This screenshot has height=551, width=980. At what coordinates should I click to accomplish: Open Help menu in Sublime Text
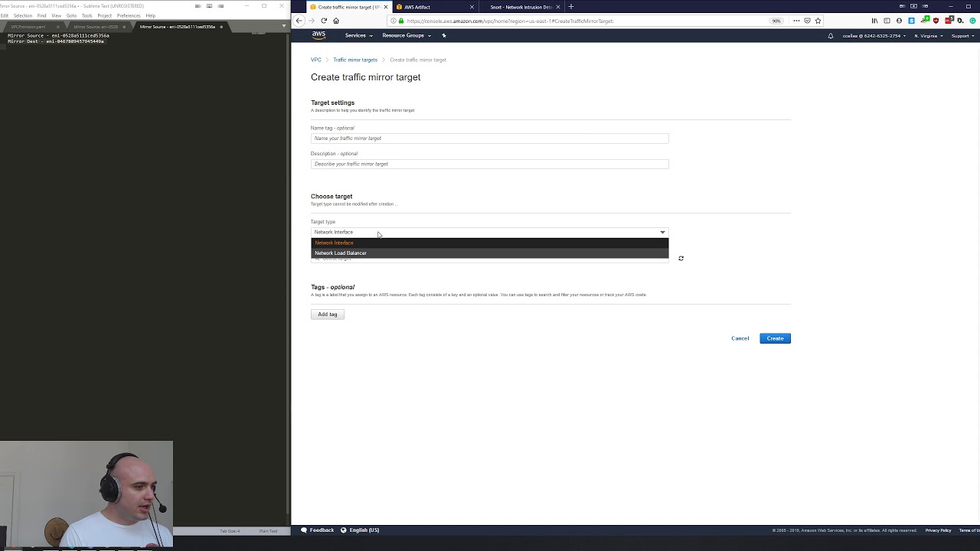pyautogui.click(x=151, y=15)
